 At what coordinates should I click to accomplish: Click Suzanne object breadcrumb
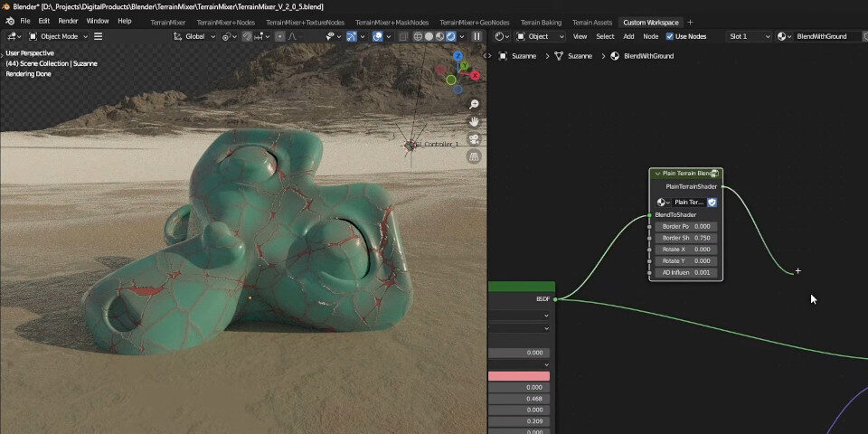[x=517, y=56]
